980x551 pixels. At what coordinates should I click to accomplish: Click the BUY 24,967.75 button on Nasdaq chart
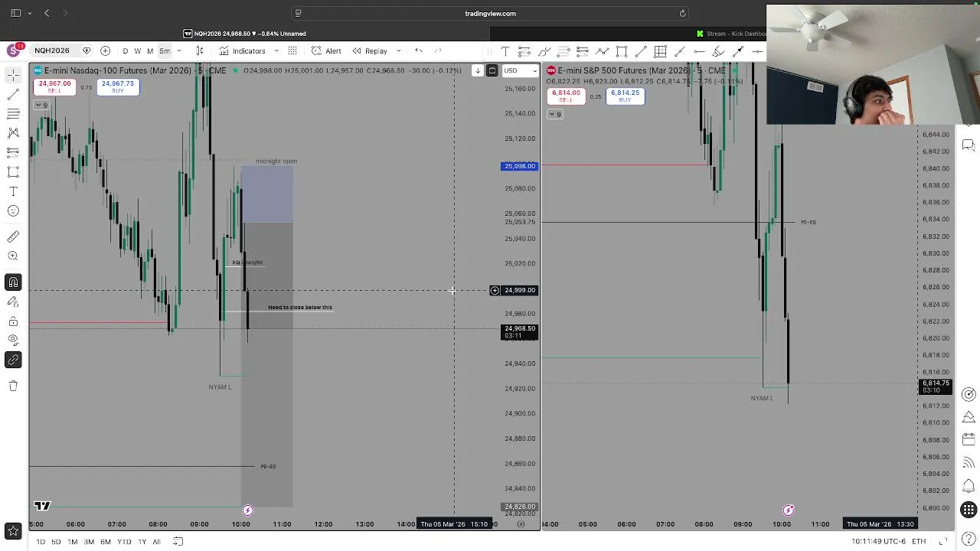coord(117,87)
